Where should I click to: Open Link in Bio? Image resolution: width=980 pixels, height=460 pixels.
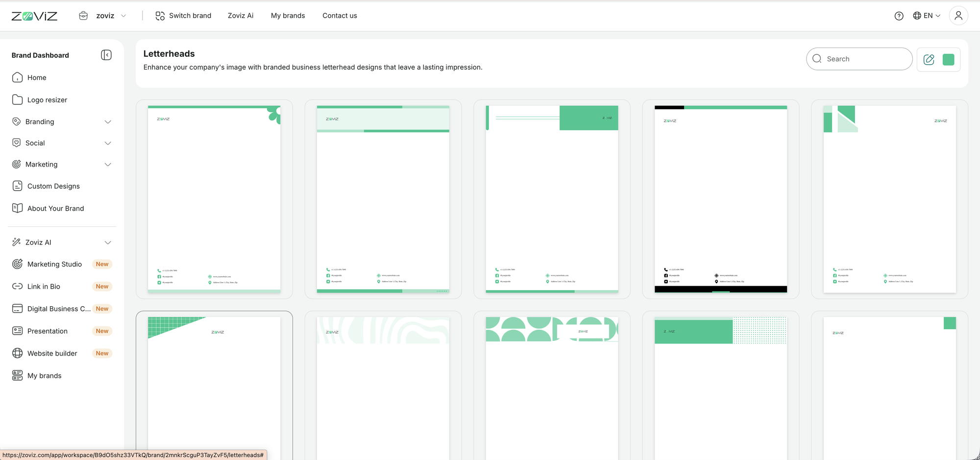pos(44,286)
